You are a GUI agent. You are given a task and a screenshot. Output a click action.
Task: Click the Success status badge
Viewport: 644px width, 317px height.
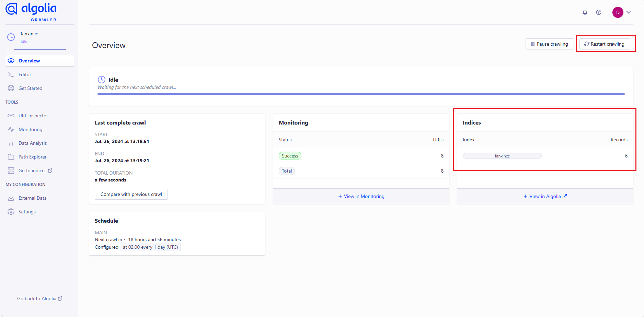290,156
